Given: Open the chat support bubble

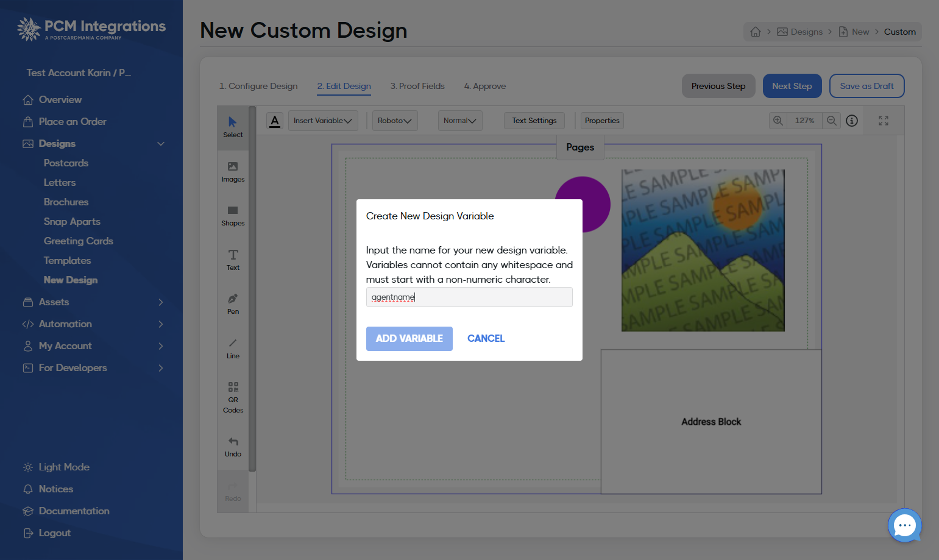Looking at the screenshot, I should click(905, 525).
